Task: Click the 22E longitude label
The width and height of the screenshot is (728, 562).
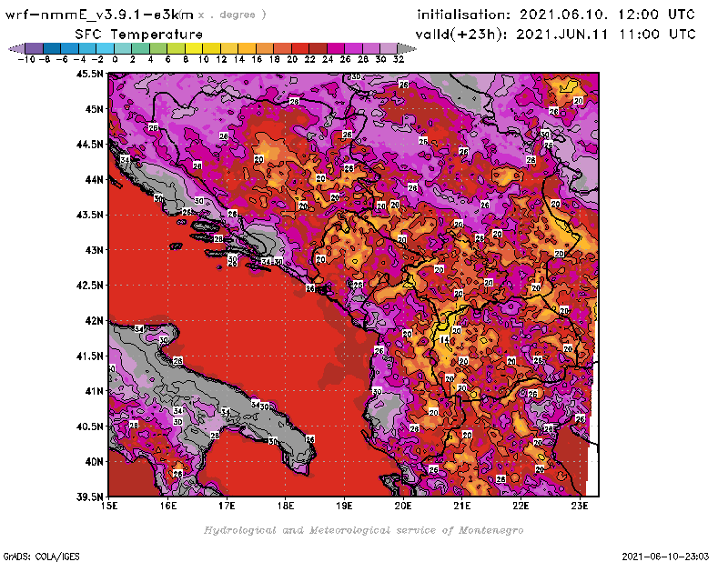Action: 521,506
